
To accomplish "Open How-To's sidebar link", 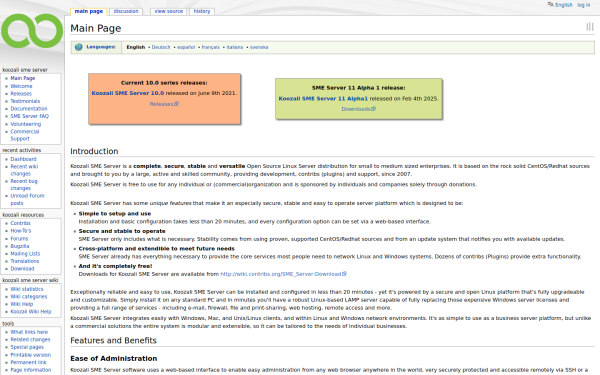I will [x=21, y=231].
